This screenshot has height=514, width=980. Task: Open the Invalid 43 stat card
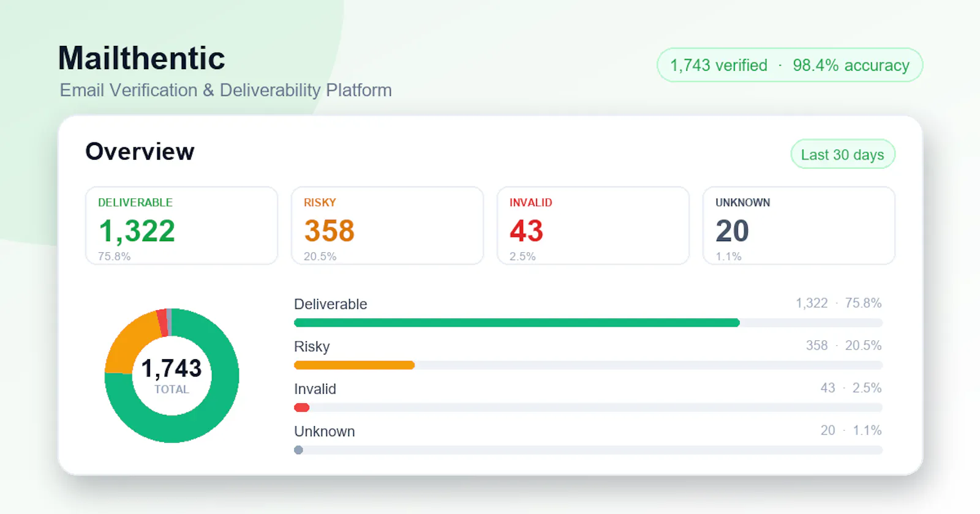click(593, 226)
